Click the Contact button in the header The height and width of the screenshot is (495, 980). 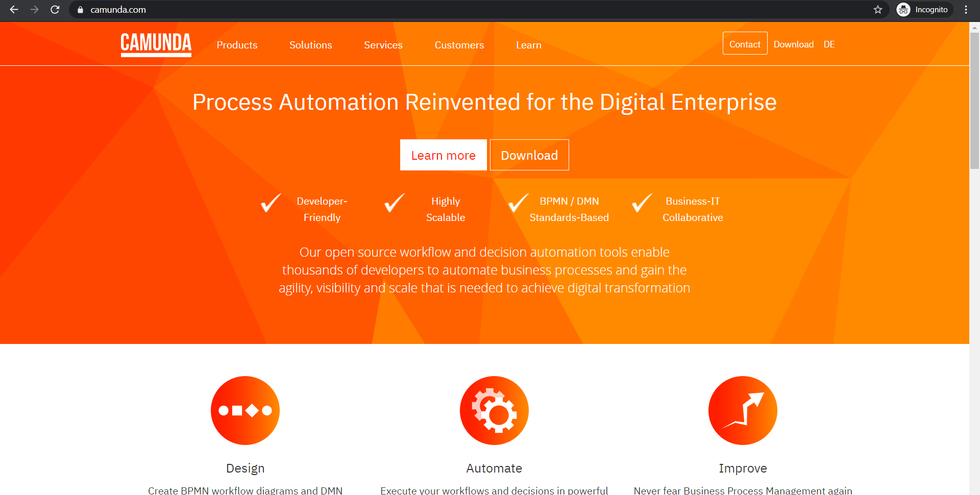(x=745, y=43)
